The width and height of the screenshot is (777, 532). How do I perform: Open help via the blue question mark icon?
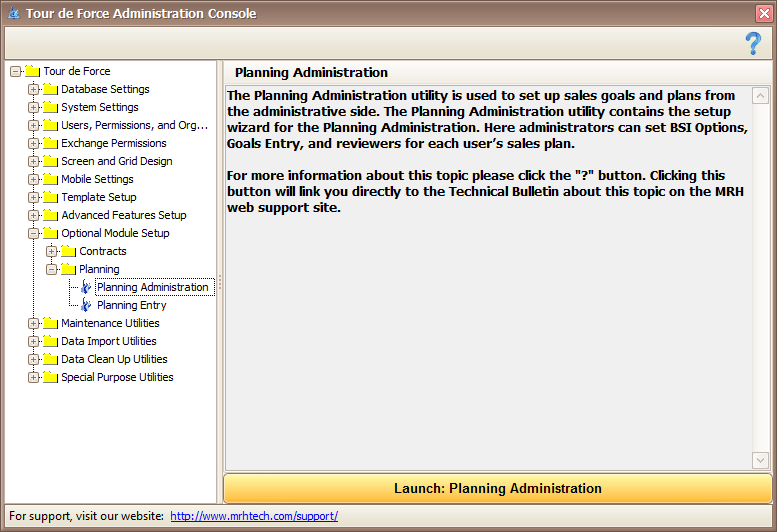(753, 44)
